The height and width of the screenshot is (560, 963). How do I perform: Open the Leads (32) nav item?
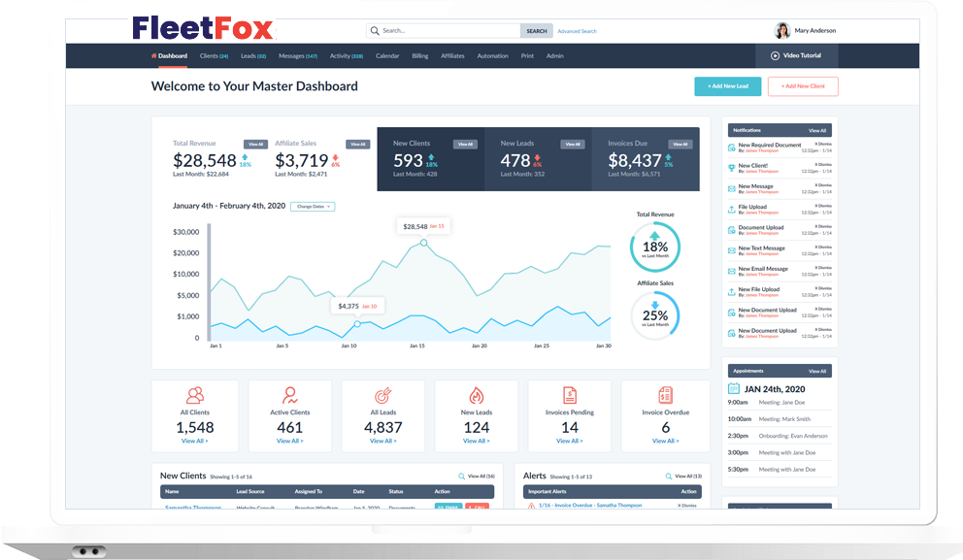pyautogui.click(x=253, y=56)
